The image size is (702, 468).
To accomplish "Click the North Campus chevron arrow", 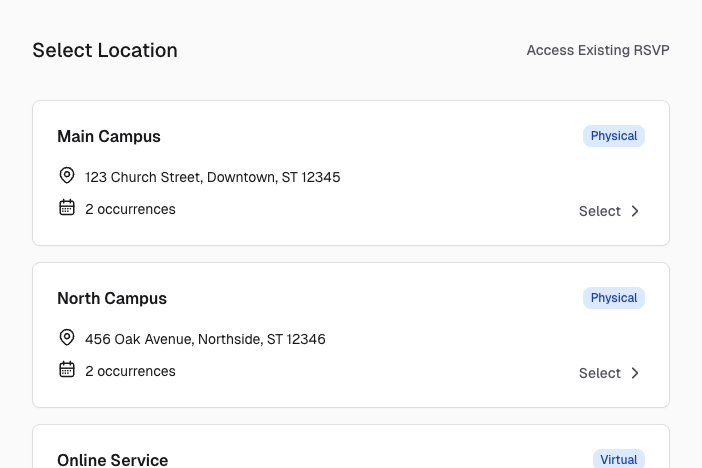I will 634,373.
